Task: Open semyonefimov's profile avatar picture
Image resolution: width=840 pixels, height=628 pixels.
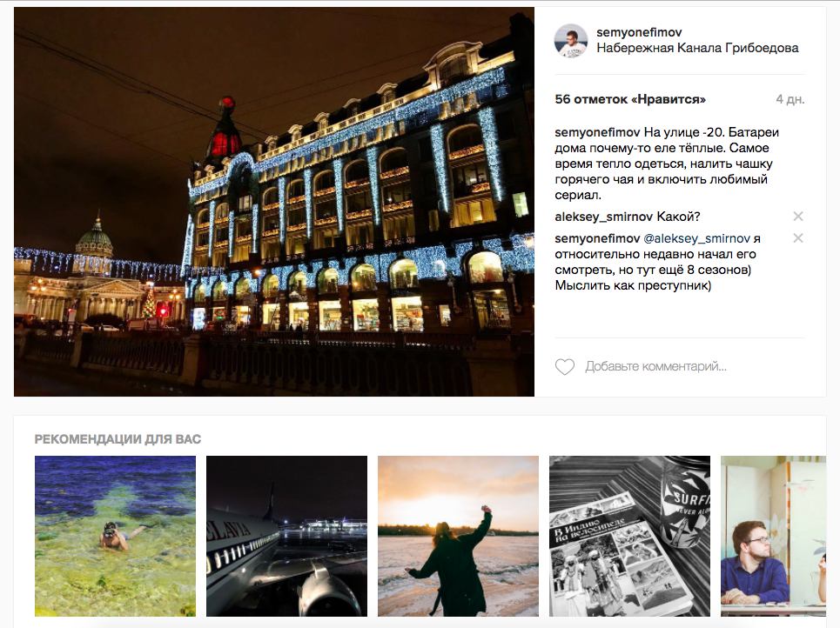Action: [571, 41]
